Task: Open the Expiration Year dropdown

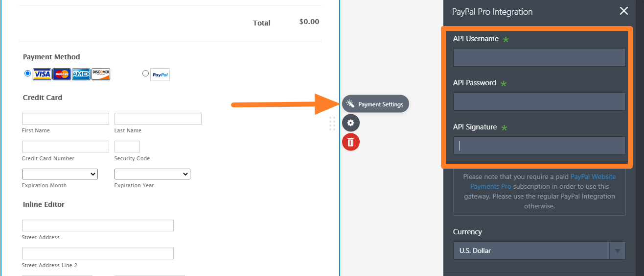Action: (x=152, y=174)
